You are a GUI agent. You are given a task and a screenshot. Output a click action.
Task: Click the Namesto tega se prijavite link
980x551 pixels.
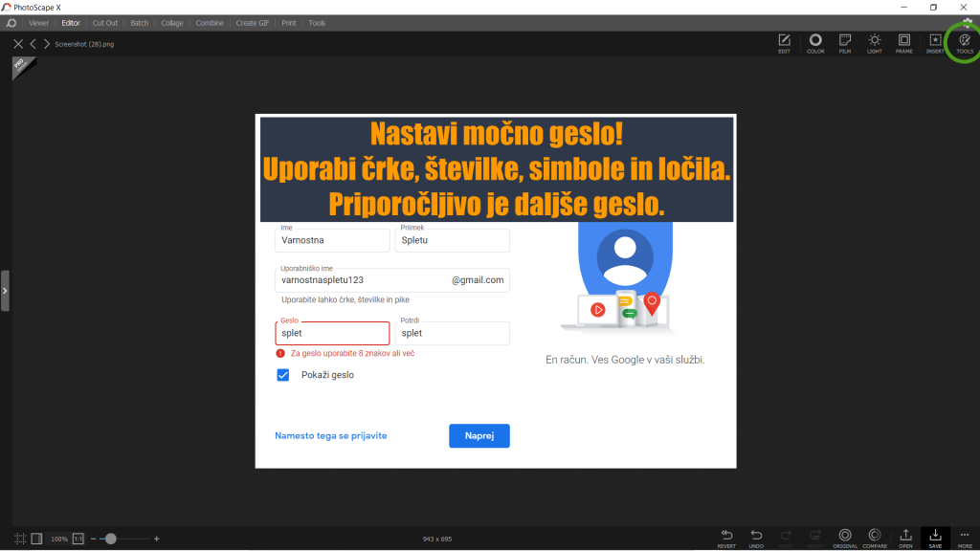[x=330, y=435]
